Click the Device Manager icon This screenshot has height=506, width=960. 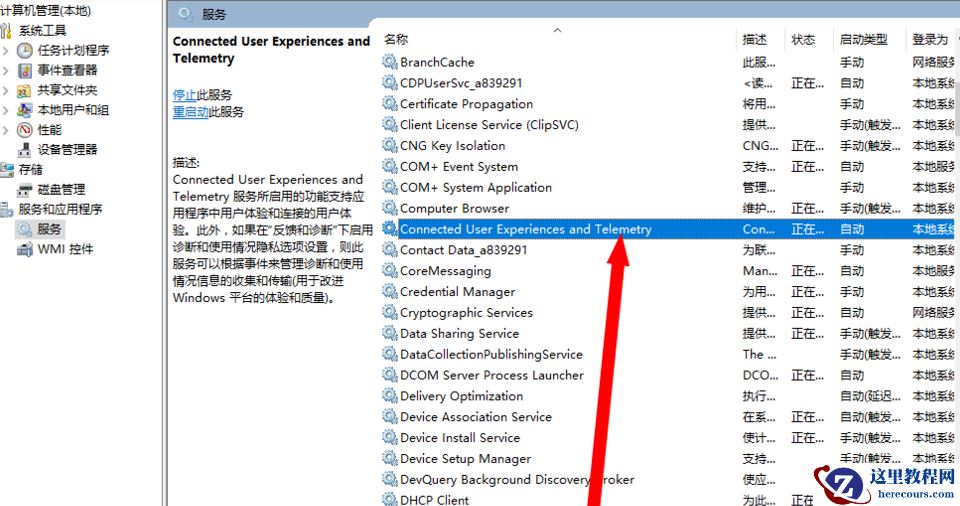tap(24, 149)
